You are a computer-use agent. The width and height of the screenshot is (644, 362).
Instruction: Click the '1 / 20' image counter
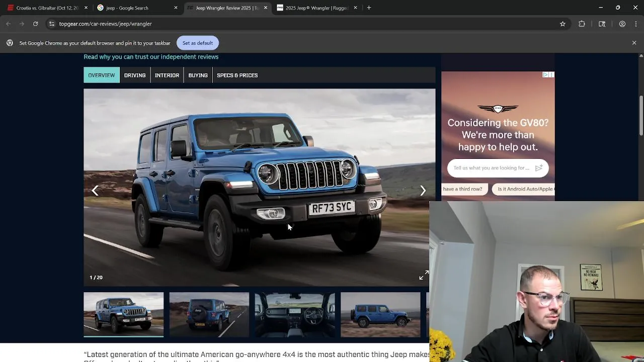(96, 278)
